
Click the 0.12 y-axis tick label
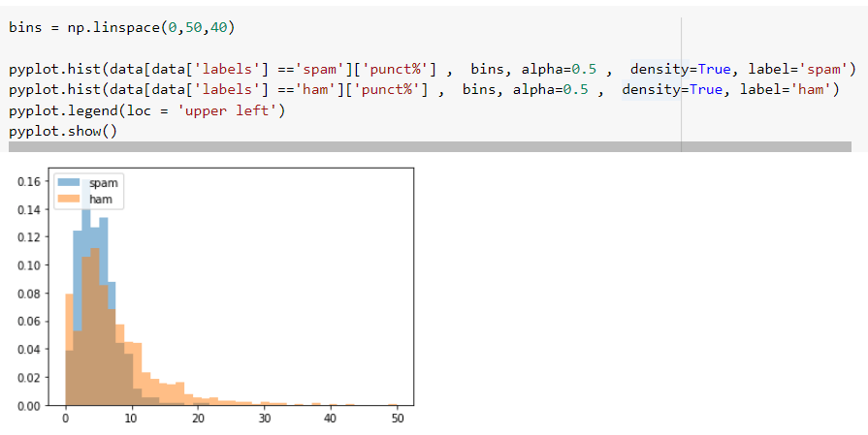coord(29,237)
